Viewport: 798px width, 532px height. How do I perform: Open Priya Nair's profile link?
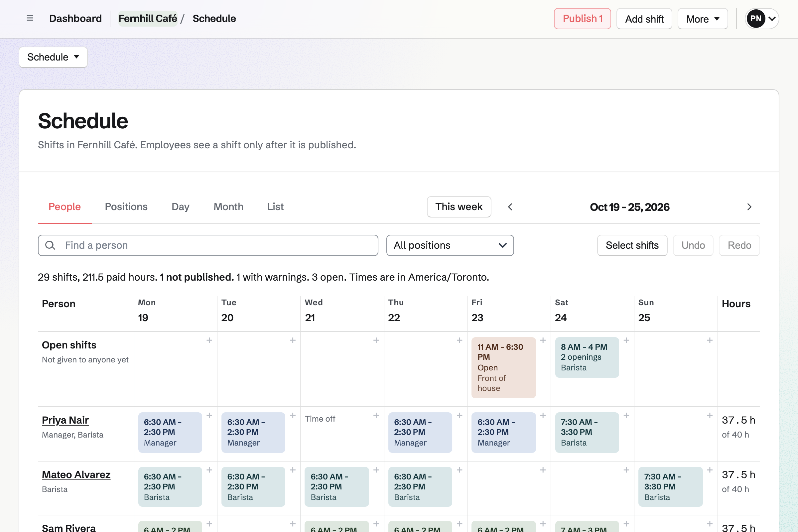pos(65,420)
